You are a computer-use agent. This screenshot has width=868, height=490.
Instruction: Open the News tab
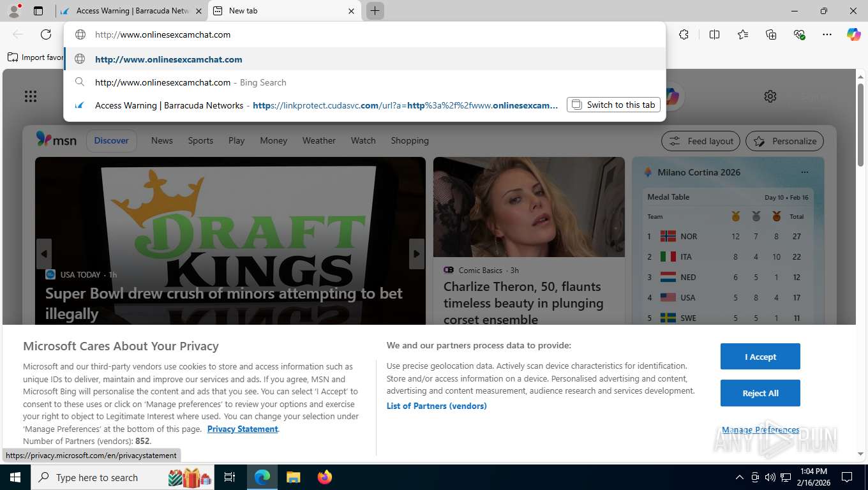coord(162,140)
